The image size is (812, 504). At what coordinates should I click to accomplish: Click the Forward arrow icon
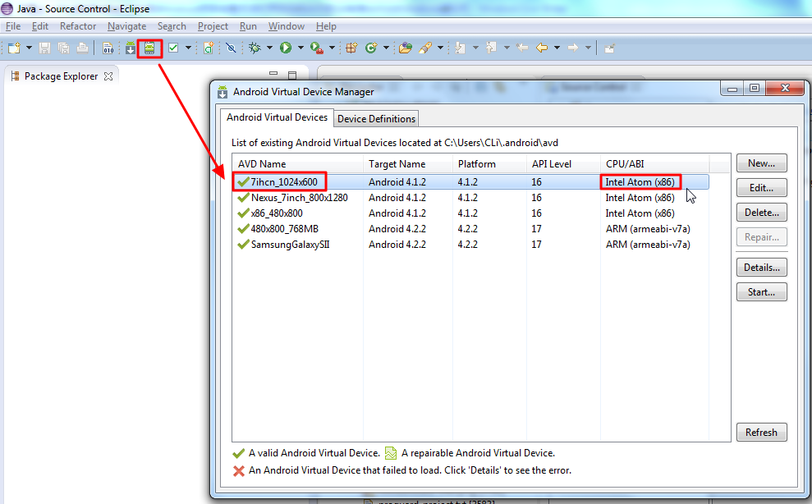tap(573, 48)
